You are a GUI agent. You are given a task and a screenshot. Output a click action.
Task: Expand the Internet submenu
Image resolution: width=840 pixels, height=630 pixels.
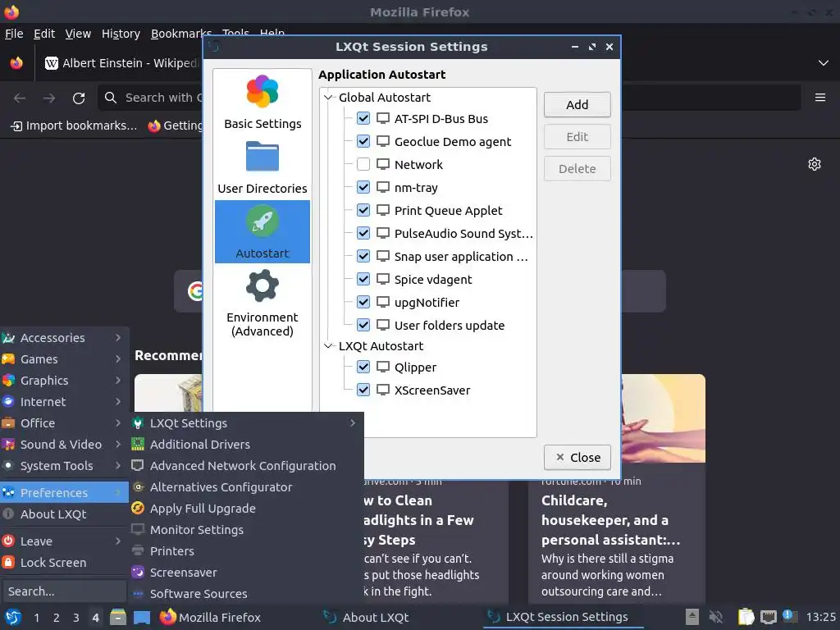tap(64, 402)
